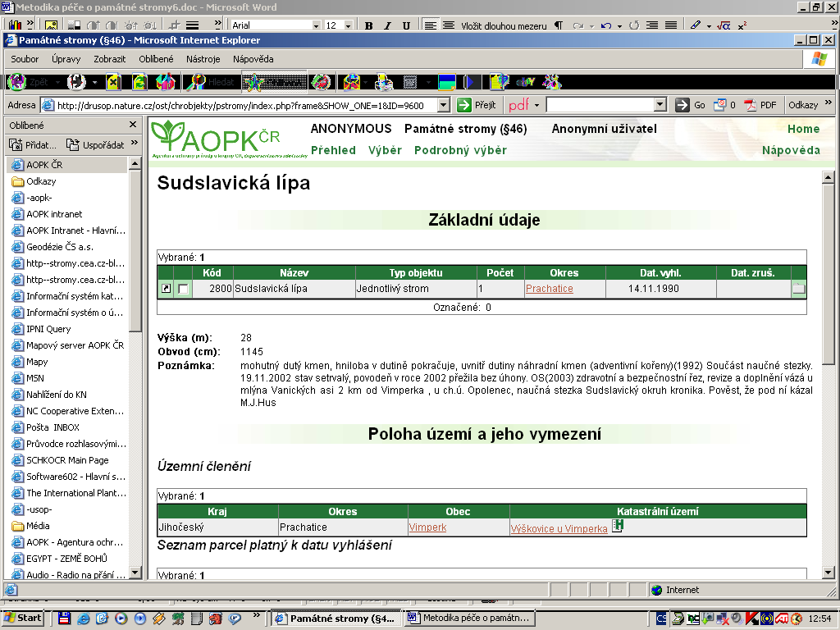Click the Windows Start button

[22, 619]
